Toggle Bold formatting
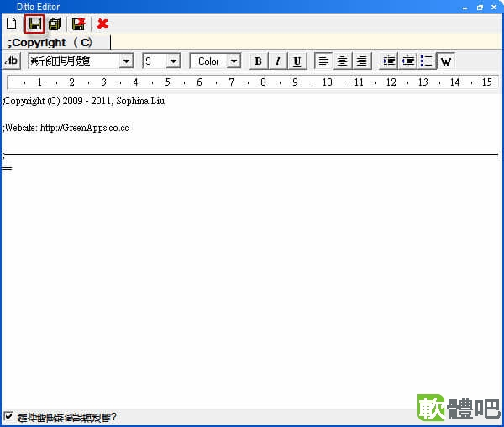Screen dimensions: 504x427 coord(258,61)
